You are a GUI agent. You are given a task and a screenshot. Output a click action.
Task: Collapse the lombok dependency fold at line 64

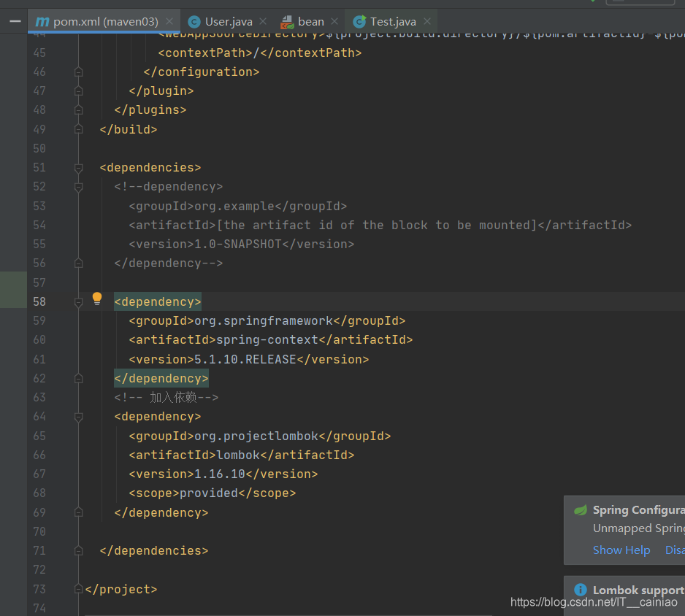point(79,417)
